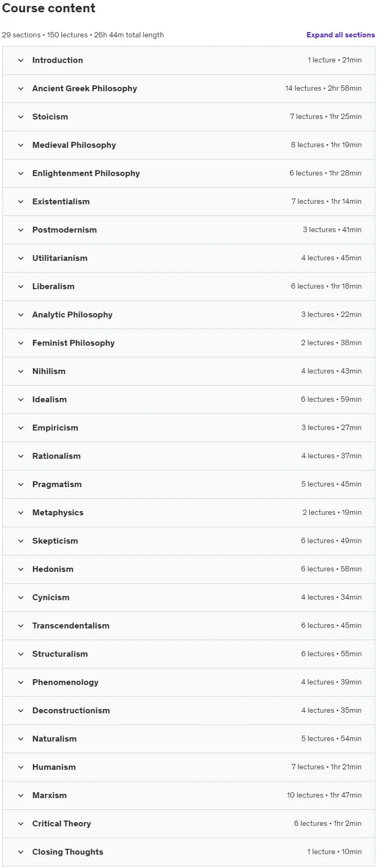Expand the Medieval Philosophy chevron arrow
This screenshot has height=868, width=378.
[x=21, y=145]
